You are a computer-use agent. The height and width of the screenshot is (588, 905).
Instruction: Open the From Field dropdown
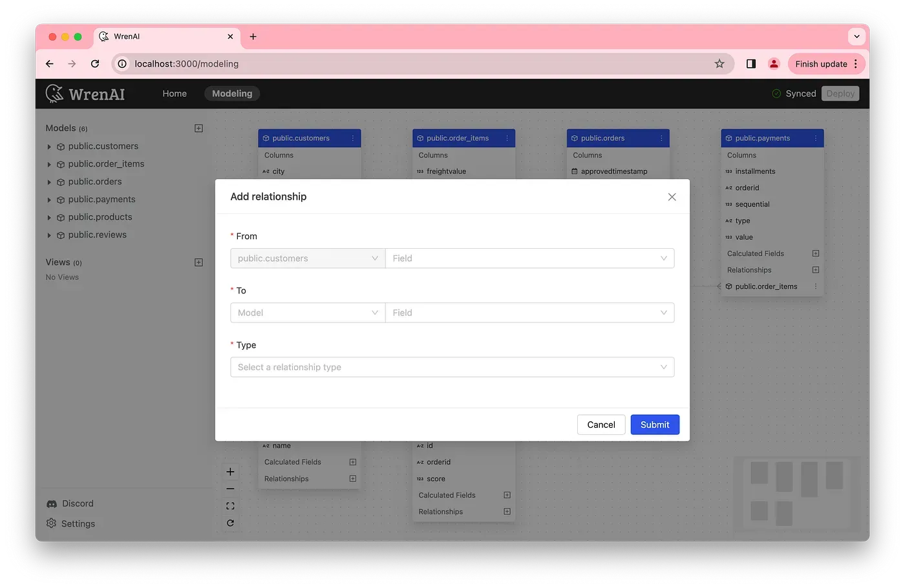(x=529, y=258)
